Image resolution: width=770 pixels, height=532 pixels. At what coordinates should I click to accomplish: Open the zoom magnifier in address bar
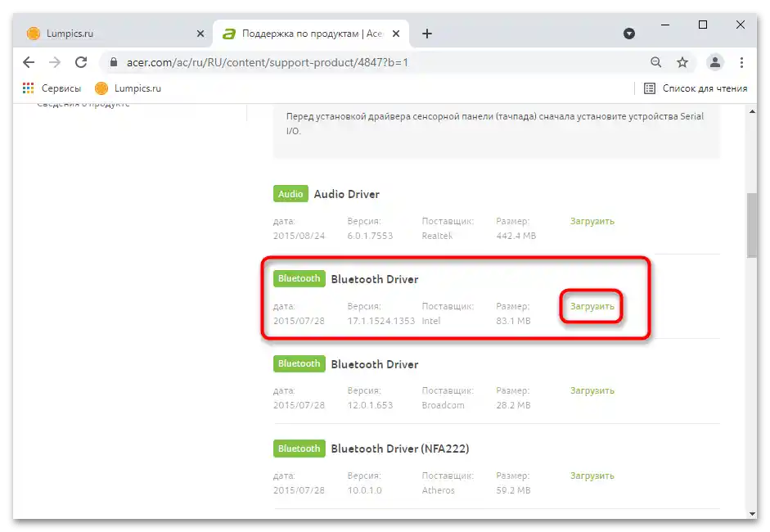point(655,62)
